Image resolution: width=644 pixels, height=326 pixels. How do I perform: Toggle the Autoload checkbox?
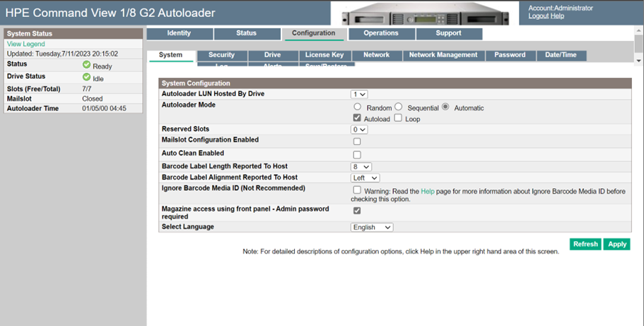click(357, 118)
